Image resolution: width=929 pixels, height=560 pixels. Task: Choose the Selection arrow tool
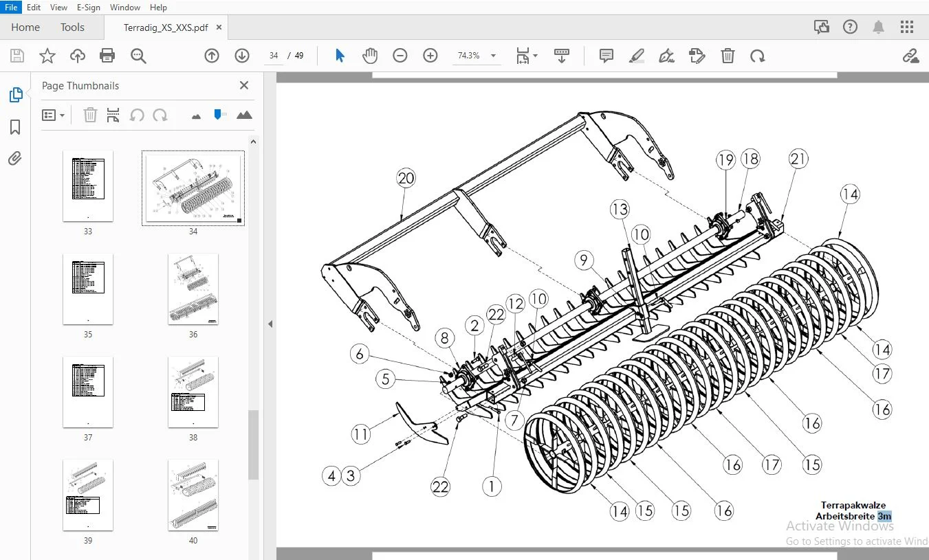pyautogui.click(x=340, y=56)
